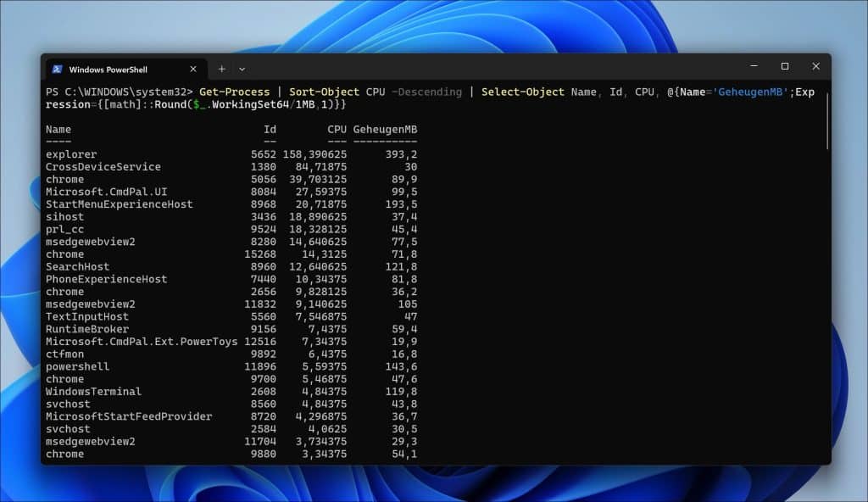Screen dimensions: 868x502
Task: Click the MicrosoftStartFeedProvider process name
Action: click(129, 416)
